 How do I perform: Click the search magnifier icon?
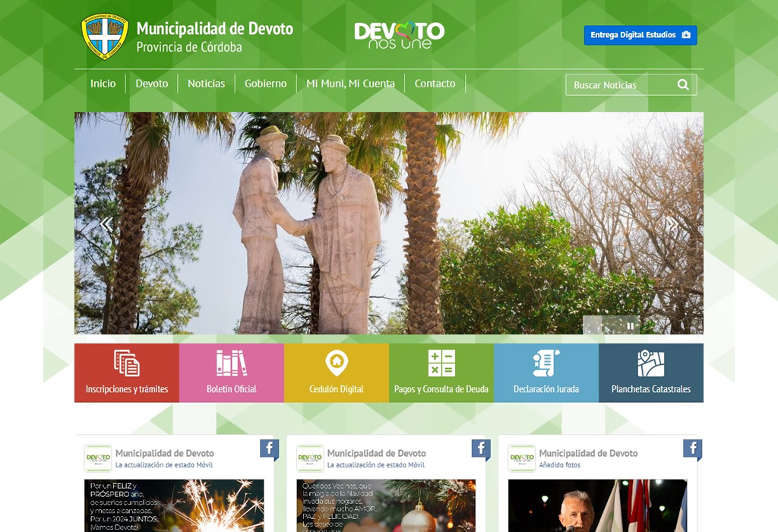coord(683,84)
